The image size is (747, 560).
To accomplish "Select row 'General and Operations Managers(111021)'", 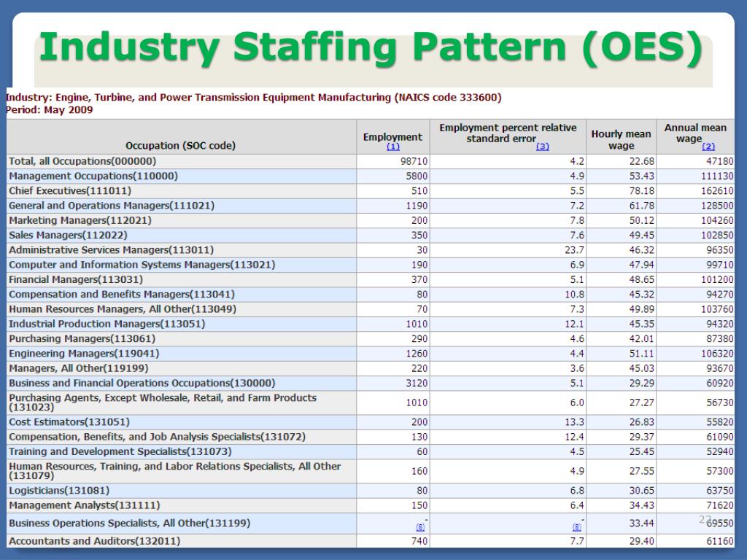I will point(370,206).
